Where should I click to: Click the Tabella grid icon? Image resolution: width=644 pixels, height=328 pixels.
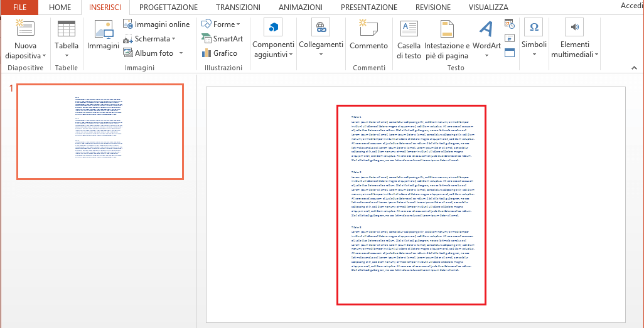(66, 29)
